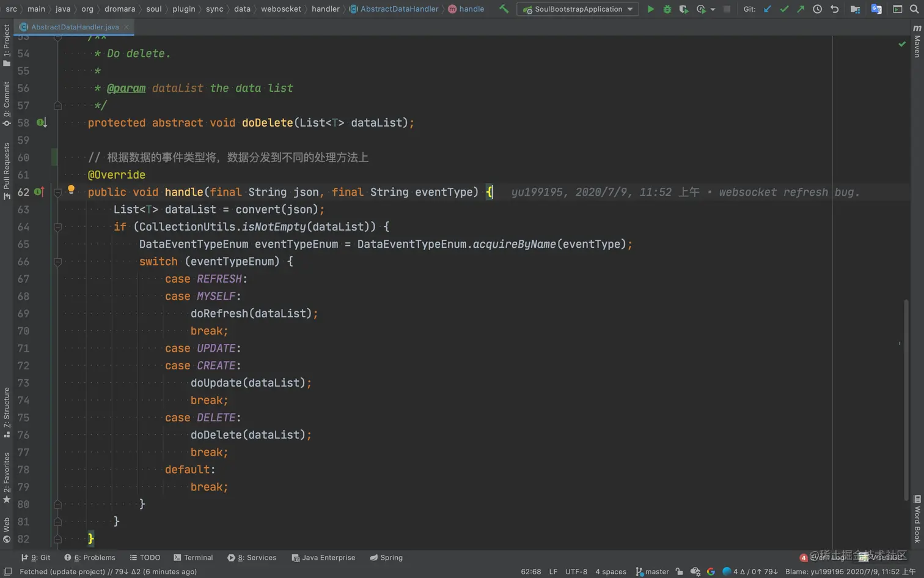This screenshot has height=578, width=924.
Task: Expand the profiler run options arrow
Action: point(713,9)
